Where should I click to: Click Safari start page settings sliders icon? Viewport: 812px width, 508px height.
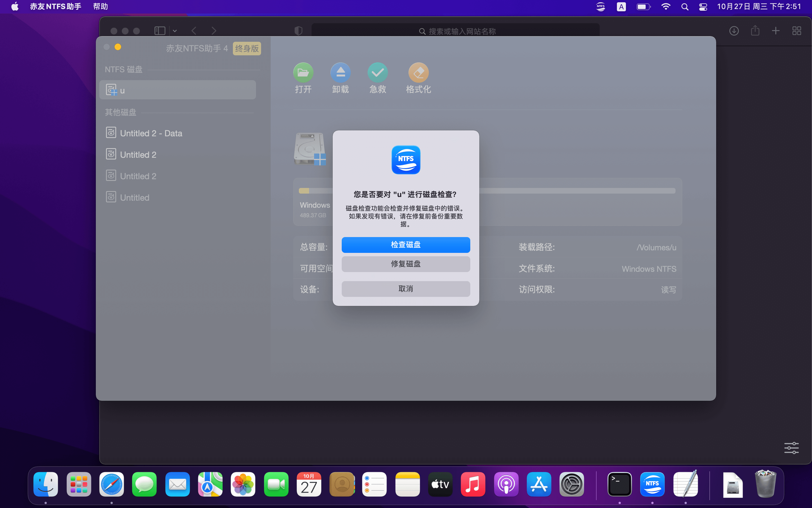coord(791,448)
